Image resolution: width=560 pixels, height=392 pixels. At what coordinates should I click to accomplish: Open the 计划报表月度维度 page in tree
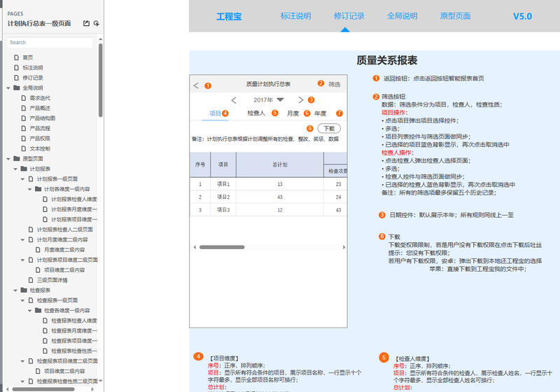[74, 209]
